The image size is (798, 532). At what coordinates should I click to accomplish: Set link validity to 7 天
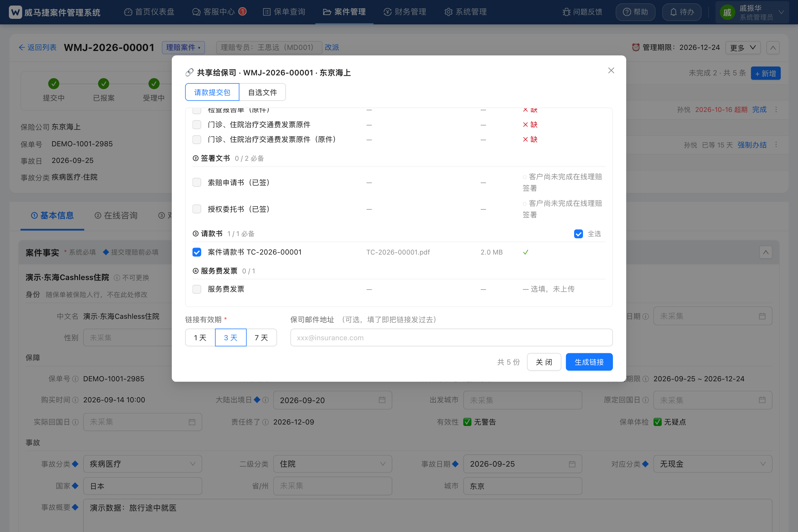point(262,338)
